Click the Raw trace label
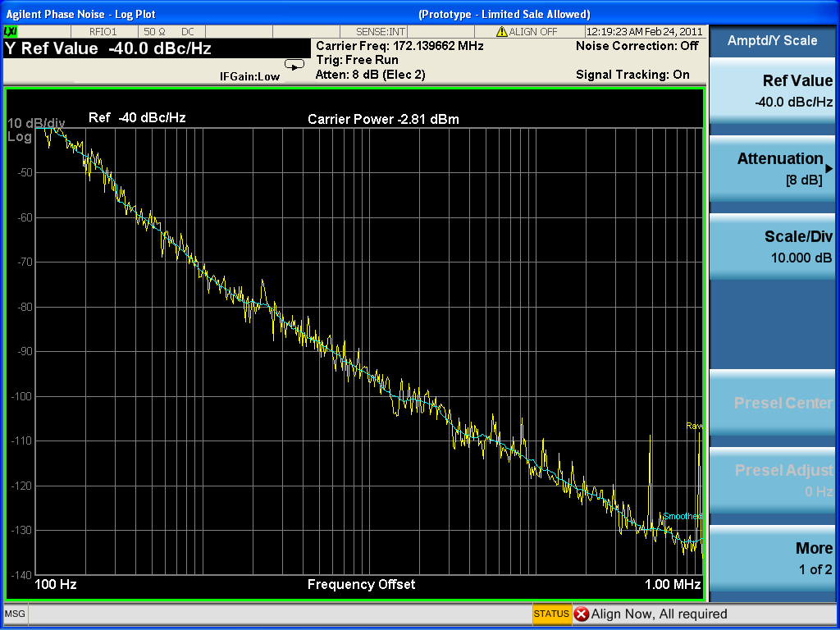Image resolution: width=840 pixels, height=630 pixels. 694,426
